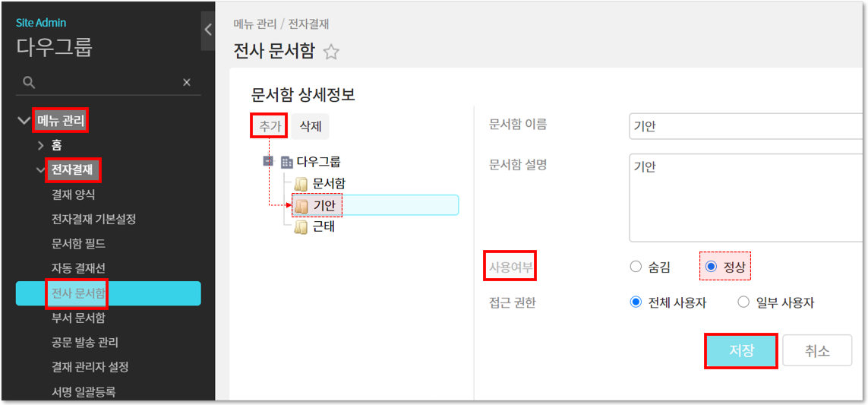868x405 pixels.
Task: Choose 일부 사용자 access option
Action: pyautogui.click(x=743, y=302)
